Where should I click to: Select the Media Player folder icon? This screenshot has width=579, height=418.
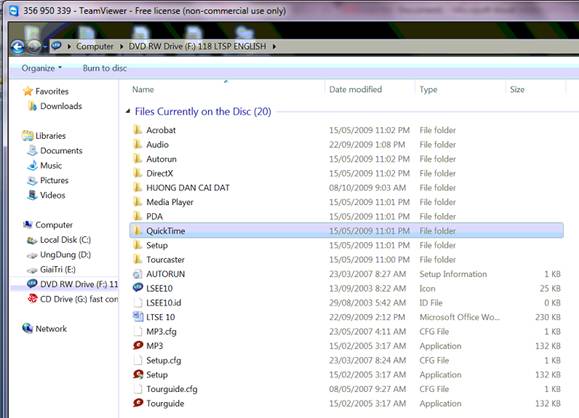tap(137, 202)
